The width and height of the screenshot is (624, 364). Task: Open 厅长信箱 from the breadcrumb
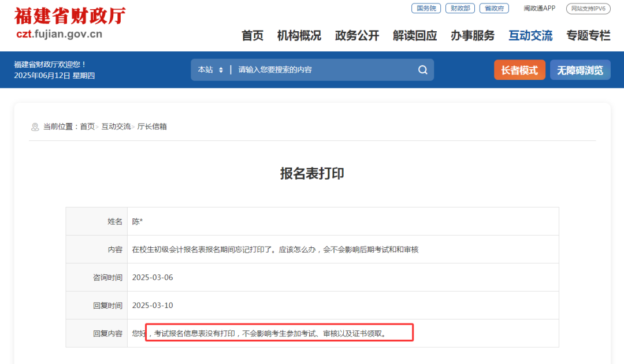pos(153,126)
